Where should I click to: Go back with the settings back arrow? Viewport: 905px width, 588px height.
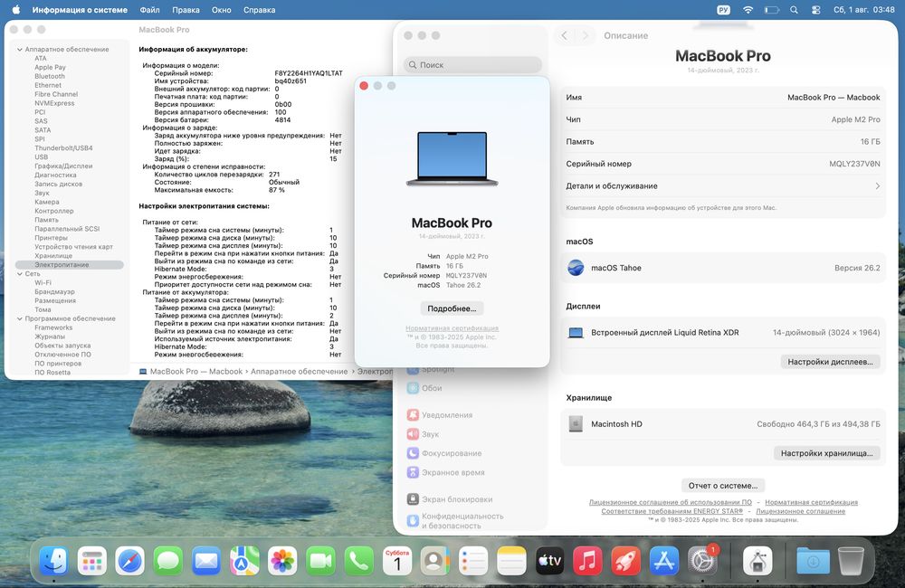(x=564, y=36)
